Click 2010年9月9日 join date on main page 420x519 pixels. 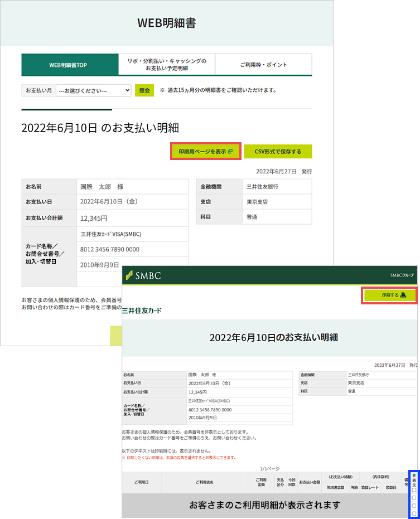pos(99,265)
